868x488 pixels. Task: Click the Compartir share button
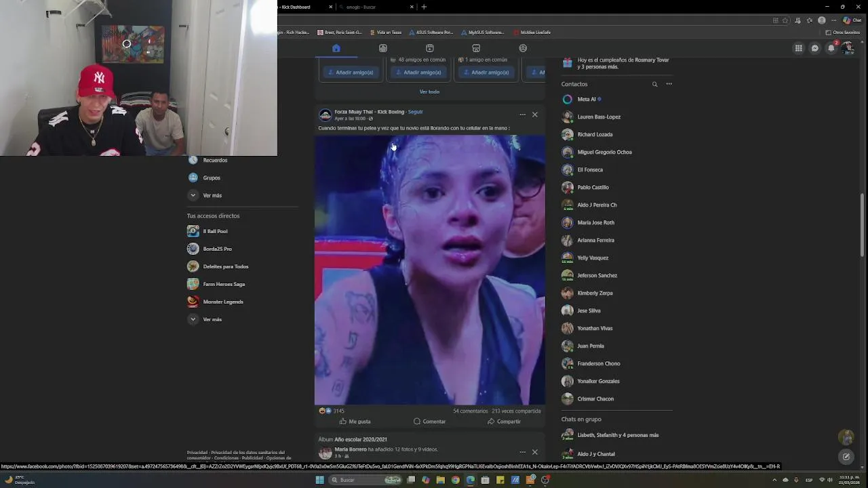click(x=504, y=422)
